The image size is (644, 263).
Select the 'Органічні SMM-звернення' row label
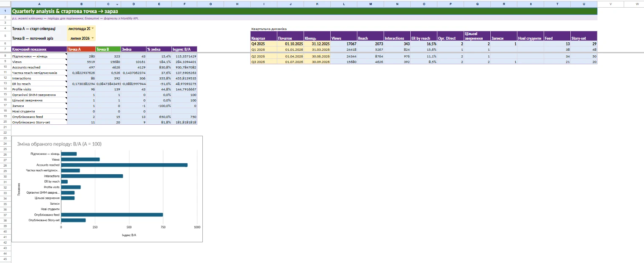39,95
